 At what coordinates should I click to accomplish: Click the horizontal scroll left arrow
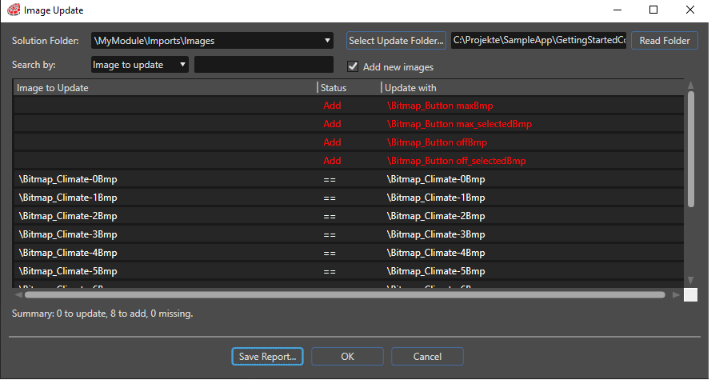coord(18,295)
